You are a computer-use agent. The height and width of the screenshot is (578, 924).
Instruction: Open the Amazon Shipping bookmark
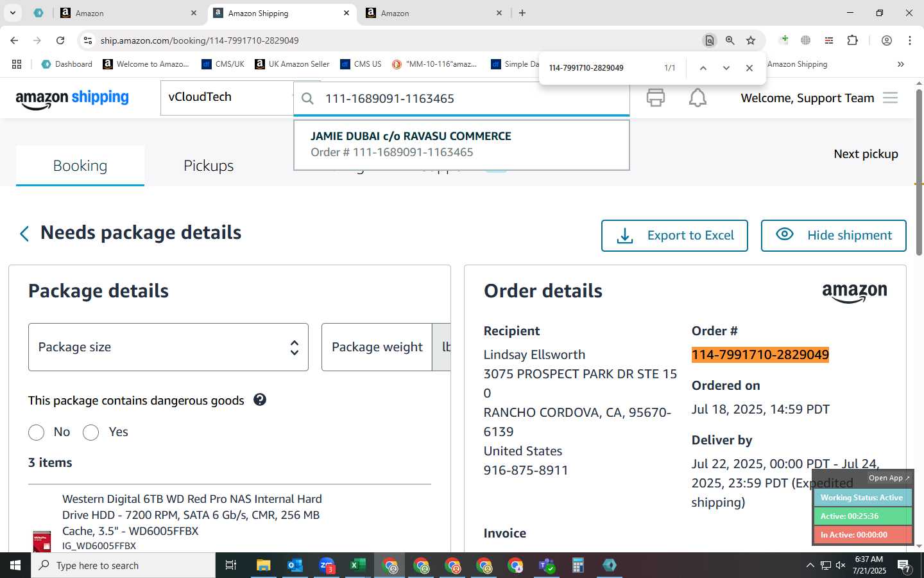coord(798,64)
